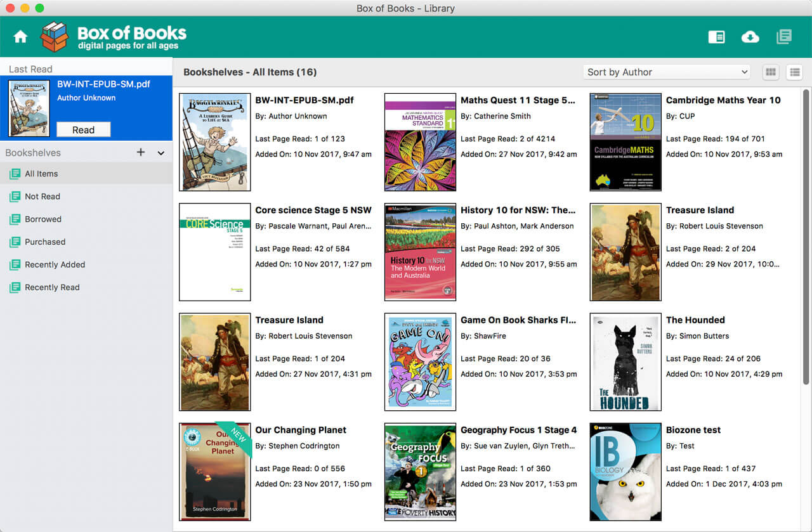Click title 'Game On Book Sharks Fl...'
The image size is (812, 532).
pyautogui.click(x=518, y=320)
